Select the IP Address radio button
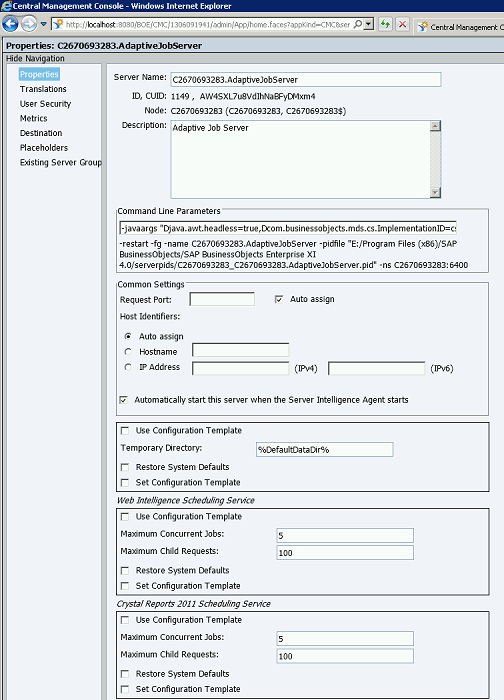The width and height of the screenshot is (504, 700). [128, 367]
